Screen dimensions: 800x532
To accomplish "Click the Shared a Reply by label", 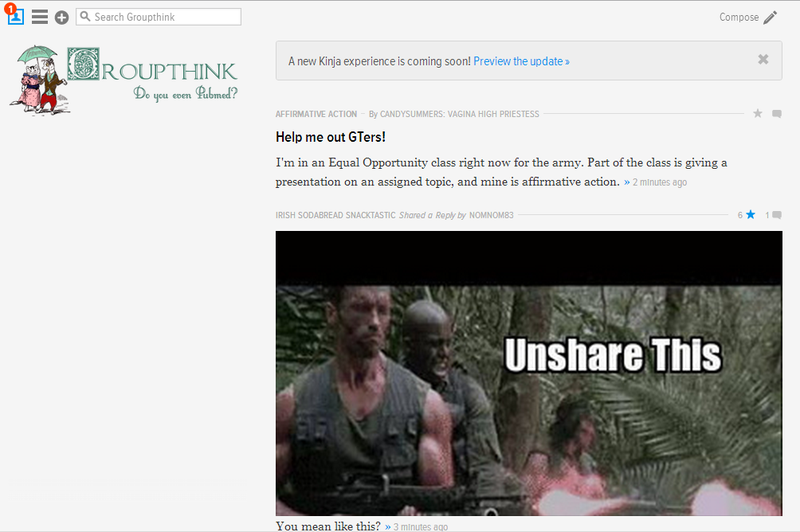I will click(x=433, y=215).
